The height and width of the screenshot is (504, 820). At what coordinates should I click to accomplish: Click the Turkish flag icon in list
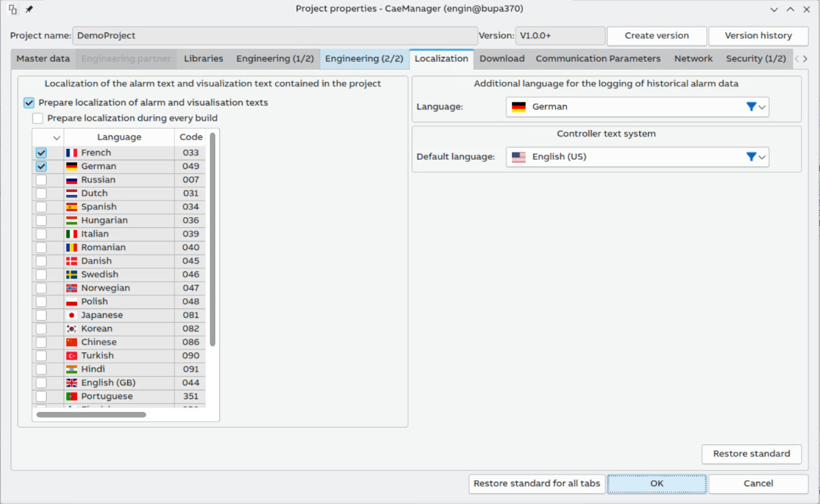[71, 356]
